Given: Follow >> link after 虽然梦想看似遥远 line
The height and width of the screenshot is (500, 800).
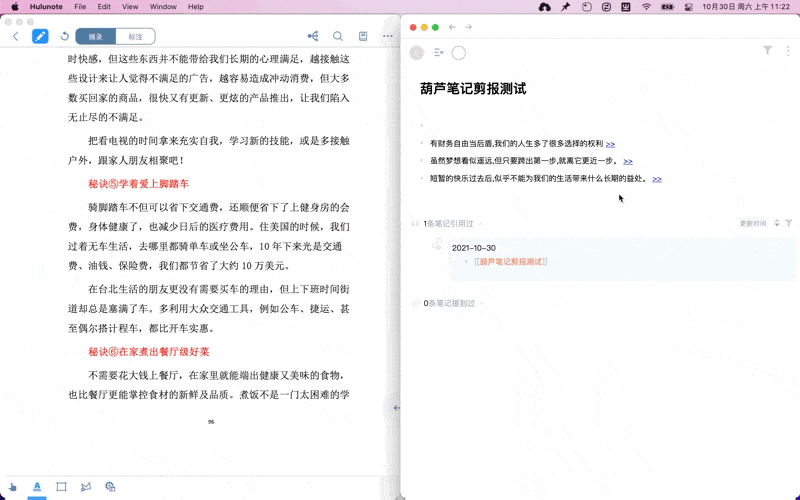Looking at the screenshot, I should point(628,162).
